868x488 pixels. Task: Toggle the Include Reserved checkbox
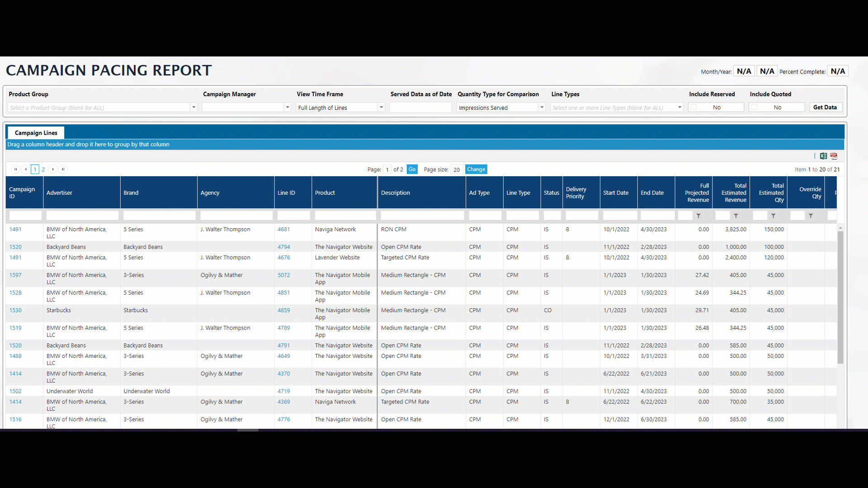(x=694, y=107)
